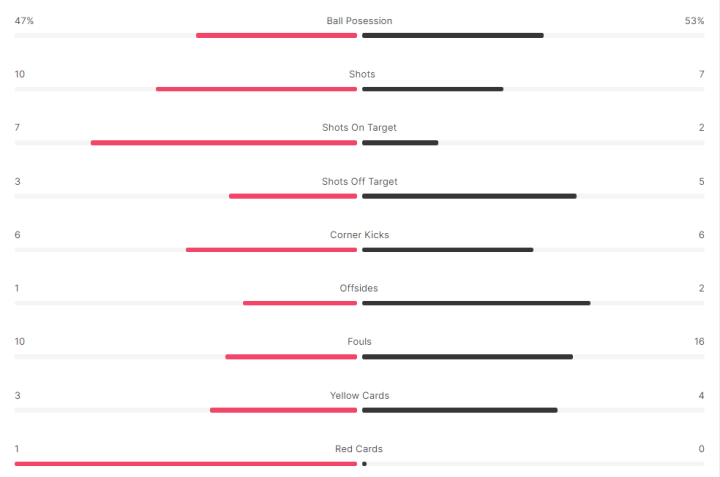This screenshot has height=477, width=720.
Task: Select the 53% possession value
Action: (694, 21)
